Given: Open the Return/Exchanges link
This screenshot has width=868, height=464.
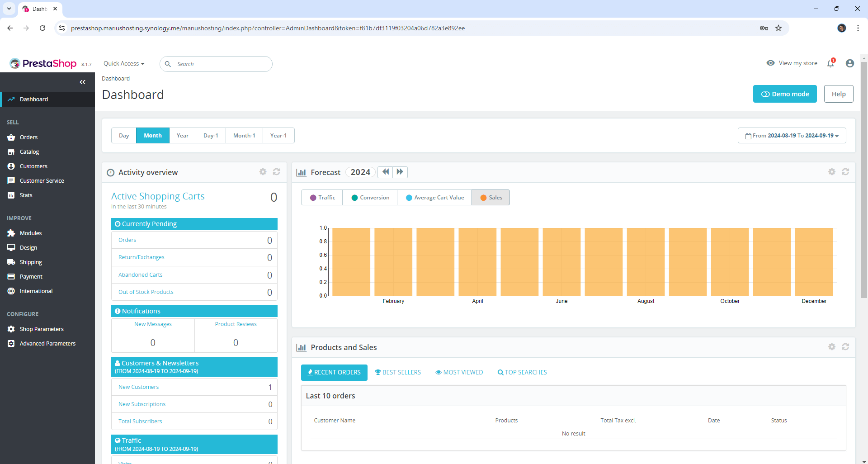Looking at the screenshot, I should click(142, 257).
